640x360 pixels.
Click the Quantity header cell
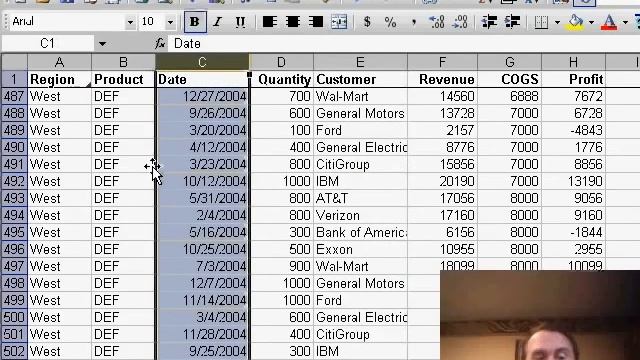[281, 79]
